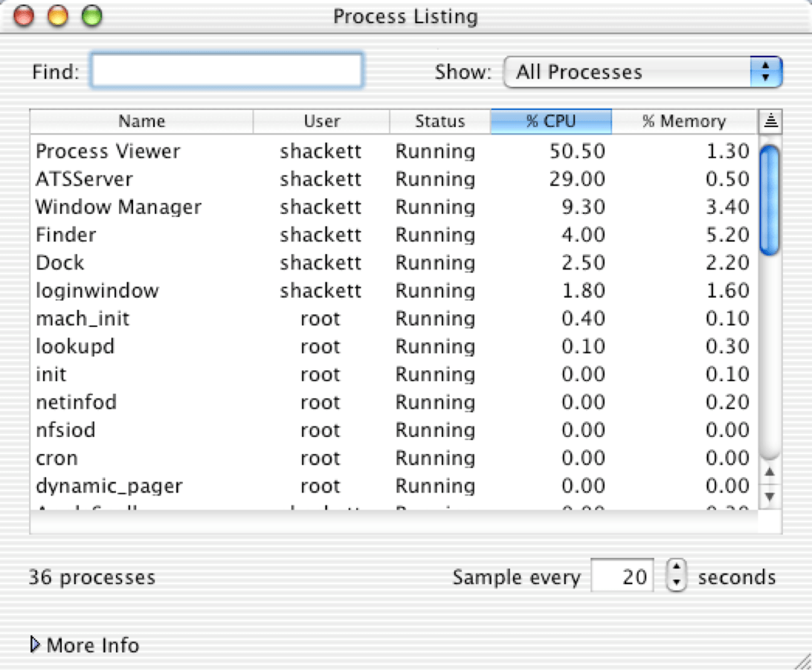Sort by % Memory column header
Screen dimensions: 812x671
683,121
